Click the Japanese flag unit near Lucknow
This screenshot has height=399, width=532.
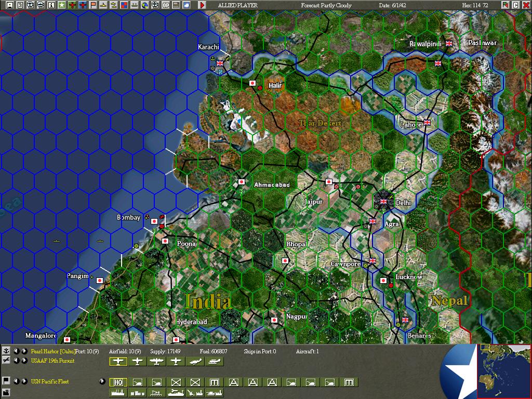(383, 281)
